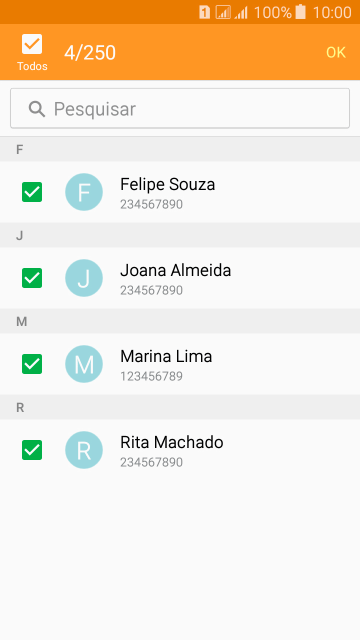
Task: Tap the battery icon in status bar
Action: 300,12
